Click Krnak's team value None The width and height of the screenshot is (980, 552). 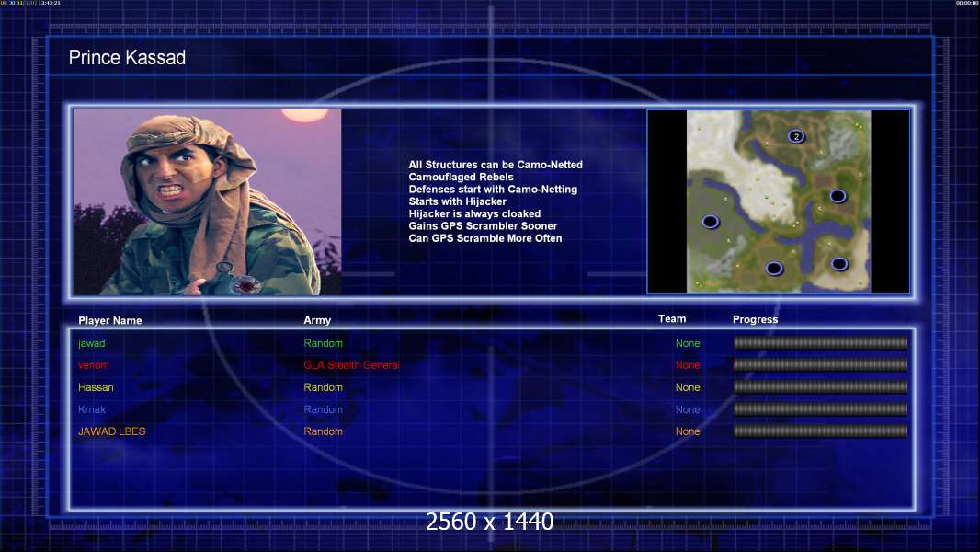coord(688,409)
